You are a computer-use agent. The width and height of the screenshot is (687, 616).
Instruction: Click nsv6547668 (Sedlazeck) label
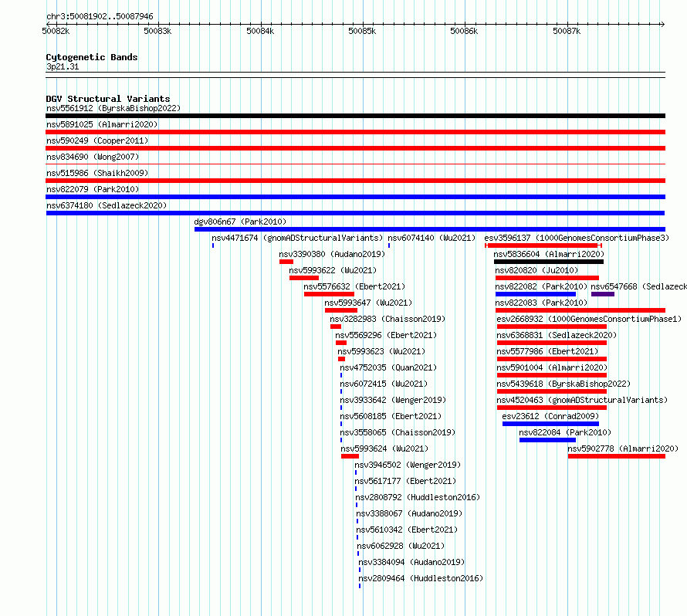639,286
